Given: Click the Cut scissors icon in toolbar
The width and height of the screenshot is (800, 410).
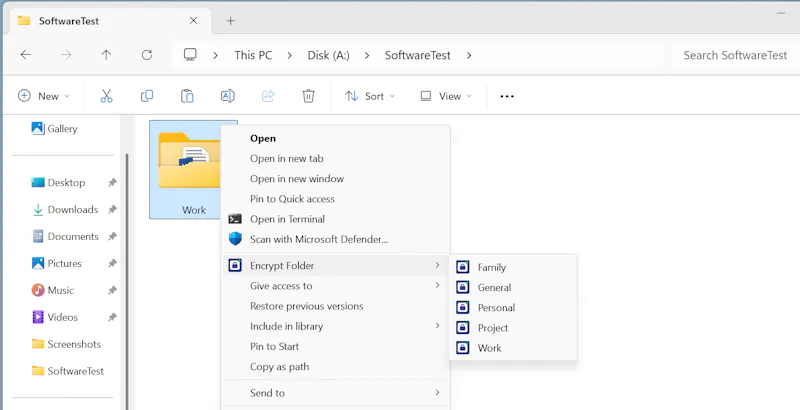Looking at the screenshot, I should coord(106,96).
